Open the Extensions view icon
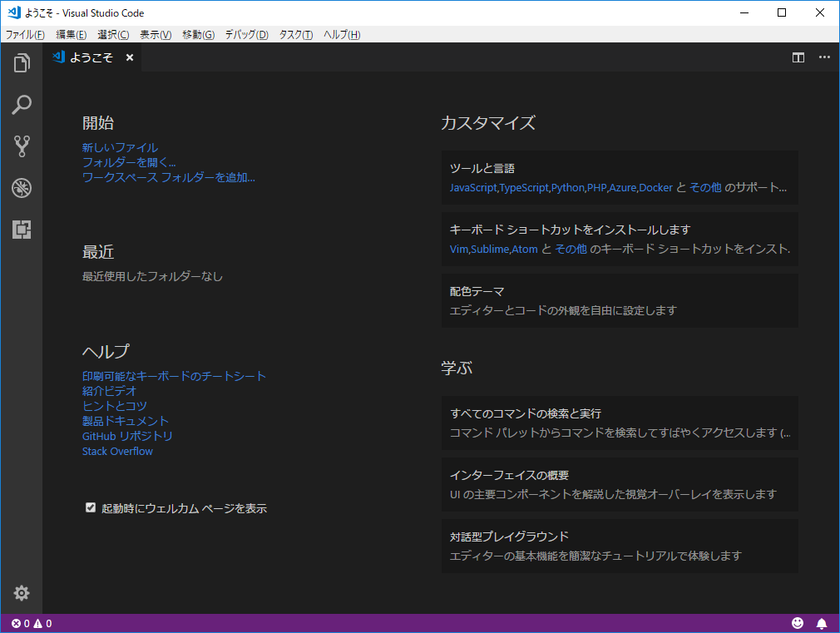The height and width of the screenshot is (633, 840). coord(22,230)
